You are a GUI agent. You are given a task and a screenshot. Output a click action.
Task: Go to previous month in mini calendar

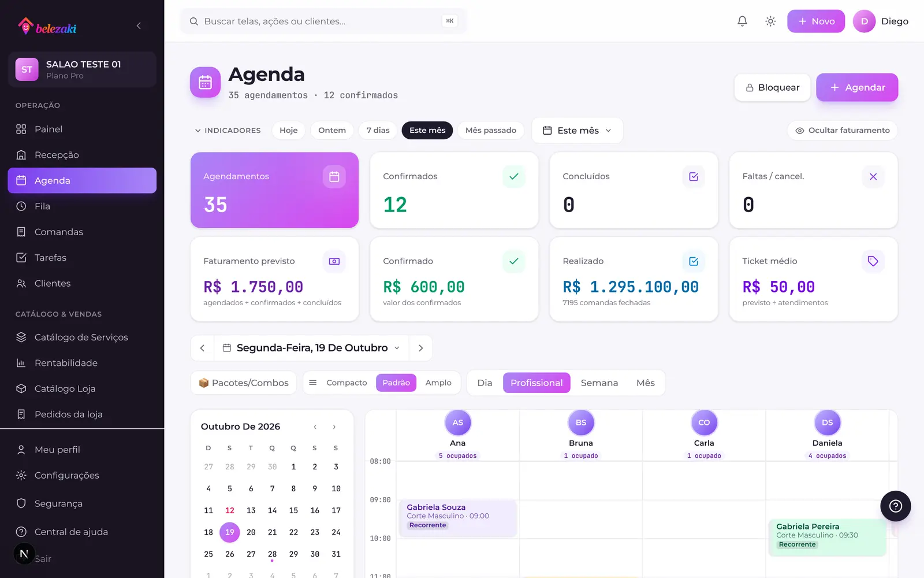coord(315,427)
